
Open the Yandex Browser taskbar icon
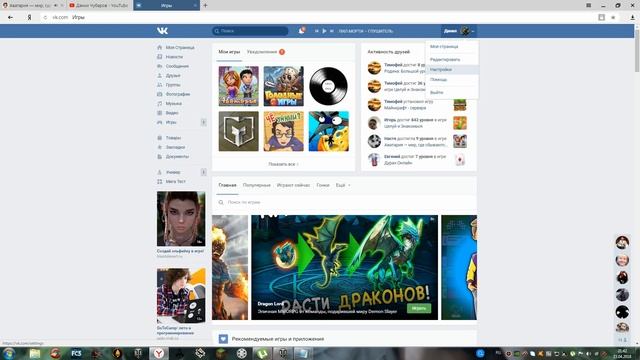pyautogui.click(x=159, y=353)
